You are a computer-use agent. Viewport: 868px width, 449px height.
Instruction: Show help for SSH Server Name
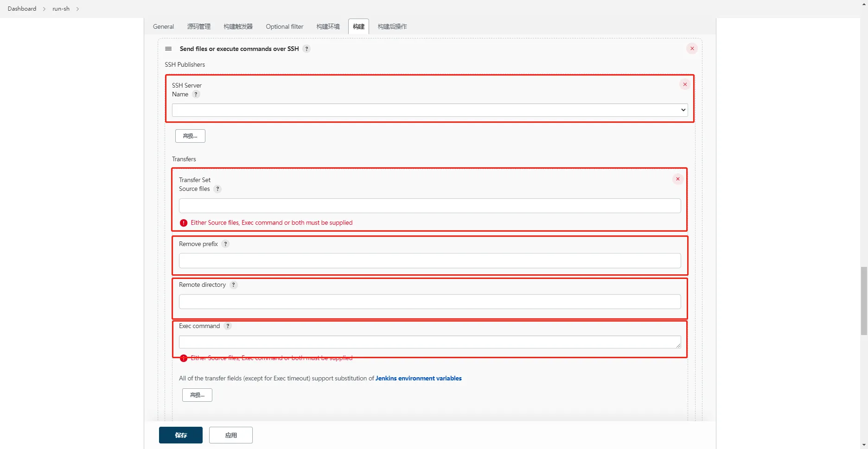coord(196,95)
